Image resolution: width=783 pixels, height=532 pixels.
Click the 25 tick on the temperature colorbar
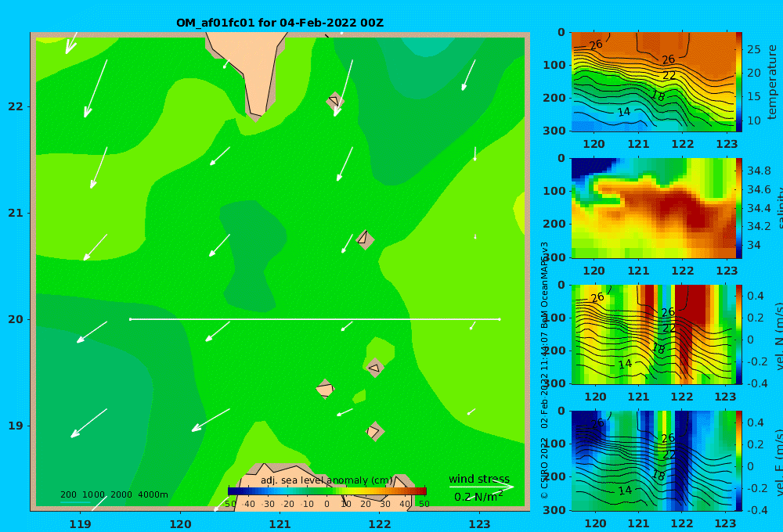tap(753, 49)
